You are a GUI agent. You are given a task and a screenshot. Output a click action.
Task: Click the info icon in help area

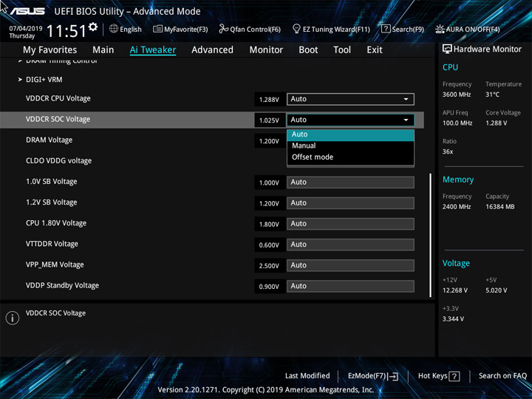(13, 318)
